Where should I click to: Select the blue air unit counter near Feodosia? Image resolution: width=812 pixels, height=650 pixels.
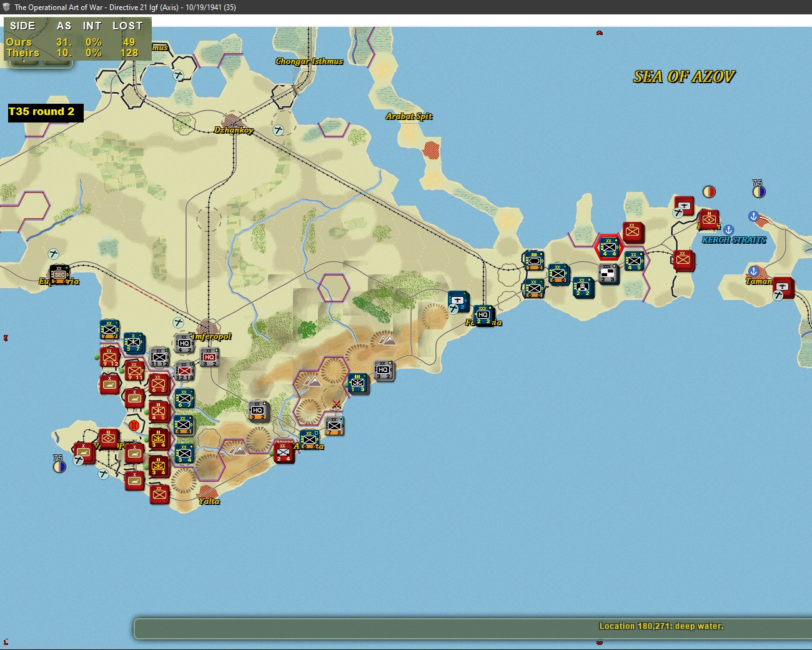click(x=458, y=301)
